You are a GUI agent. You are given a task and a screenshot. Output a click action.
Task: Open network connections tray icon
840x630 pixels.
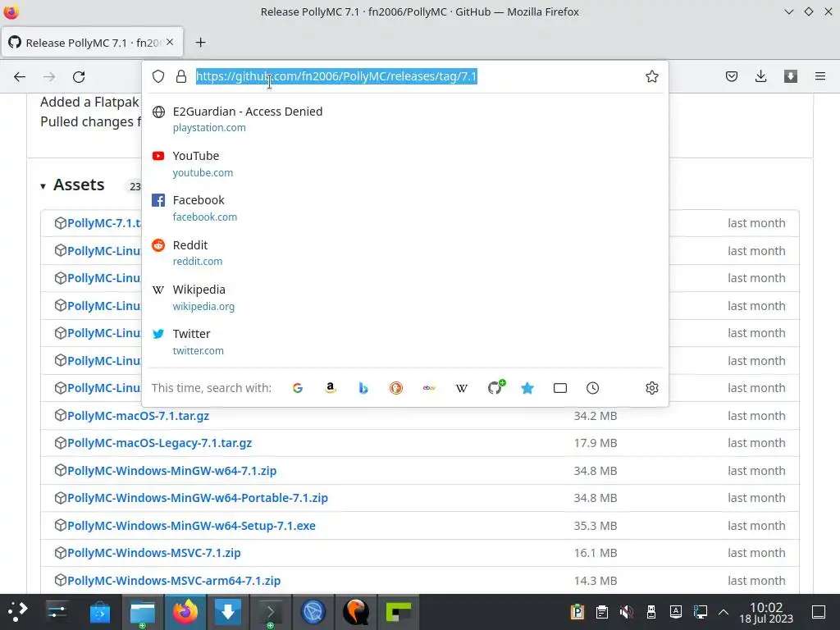[x=701, y=612]
